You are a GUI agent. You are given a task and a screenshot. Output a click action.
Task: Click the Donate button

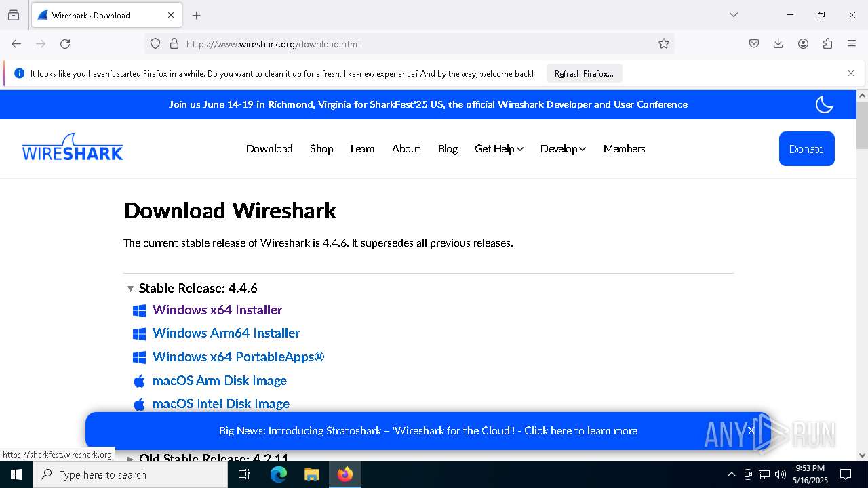tap(806, 148)
